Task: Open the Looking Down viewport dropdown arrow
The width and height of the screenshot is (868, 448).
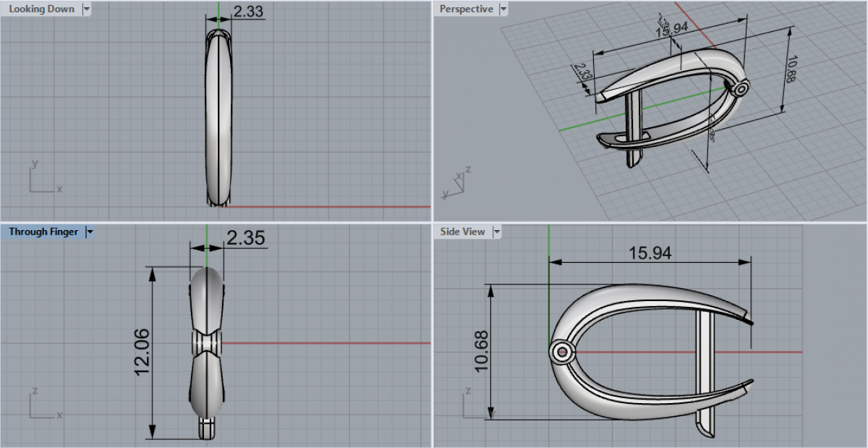Action: coord(87,9)
